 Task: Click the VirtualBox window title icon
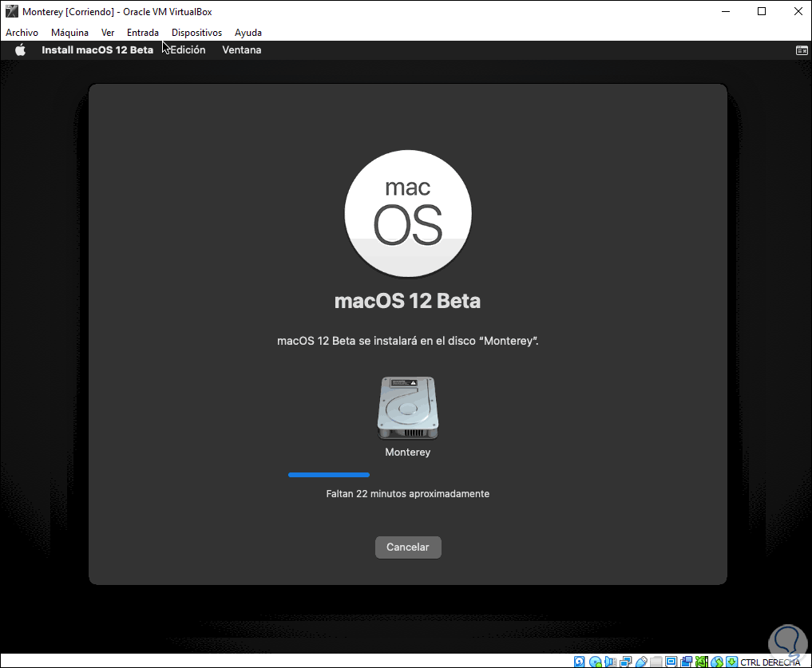tap(11, 11)
